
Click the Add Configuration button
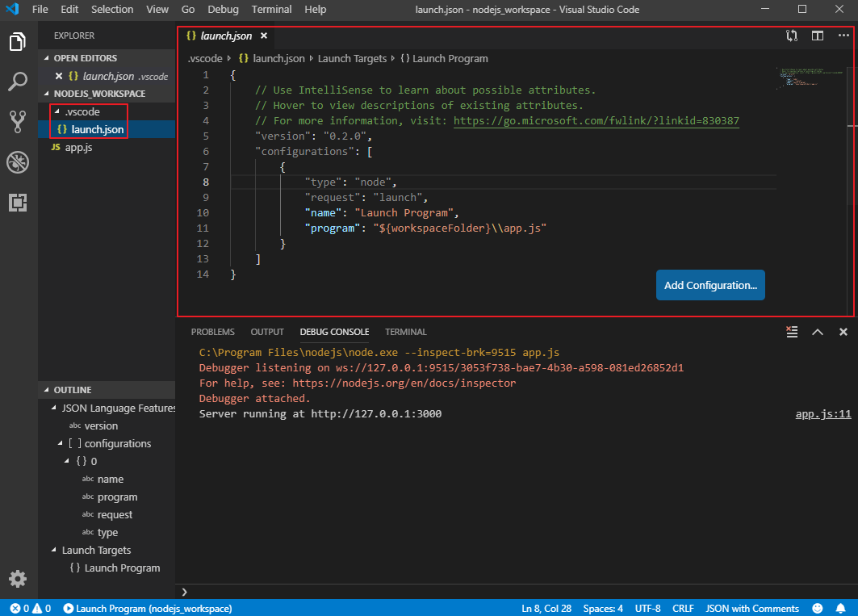pyautogui.click(x=710, y=285)
